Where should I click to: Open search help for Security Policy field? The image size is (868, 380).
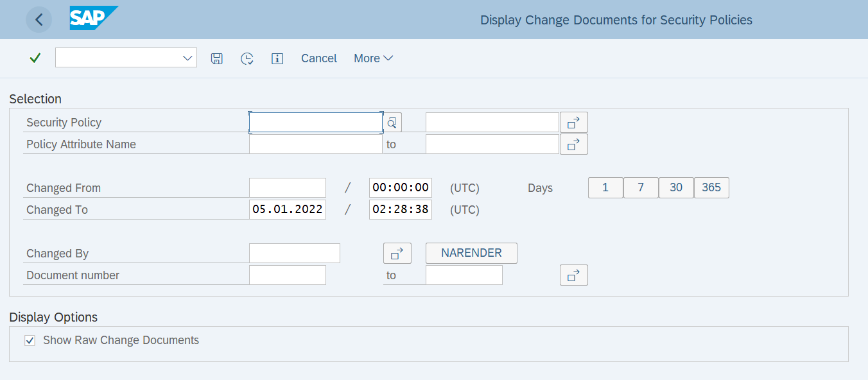(x=392, y=122)
